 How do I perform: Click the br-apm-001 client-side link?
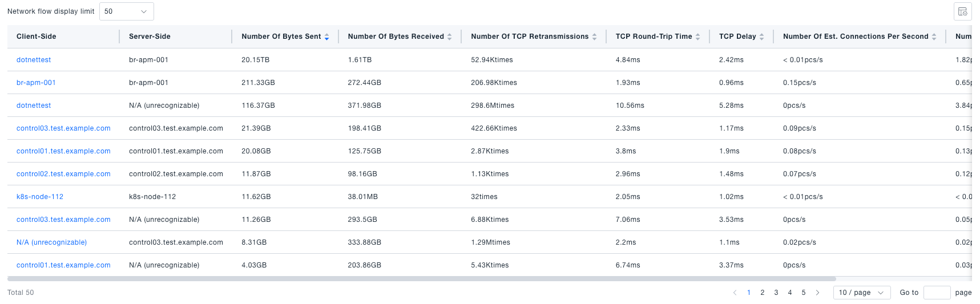(36, 83)
